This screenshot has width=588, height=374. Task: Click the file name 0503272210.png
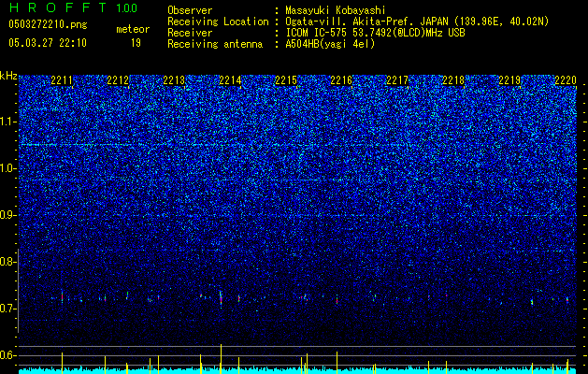coord(48,24)
